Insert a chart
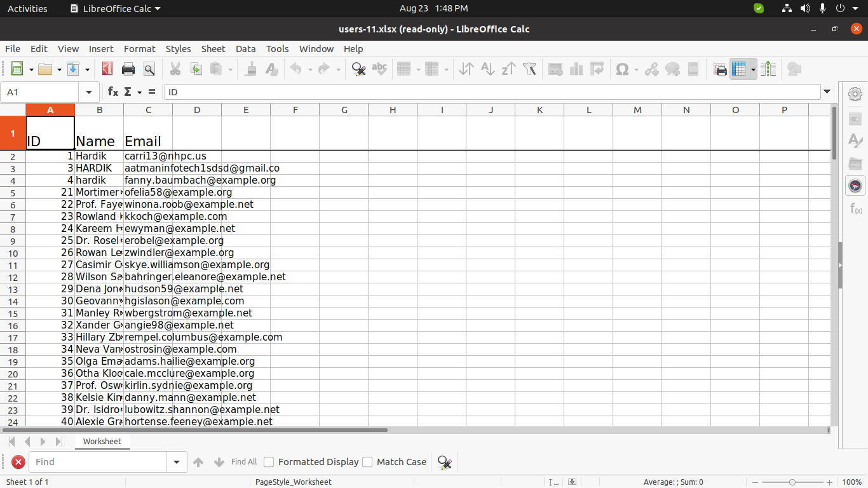Image resolution: width=868 pixels, height=488 pixels. point(576,69)
